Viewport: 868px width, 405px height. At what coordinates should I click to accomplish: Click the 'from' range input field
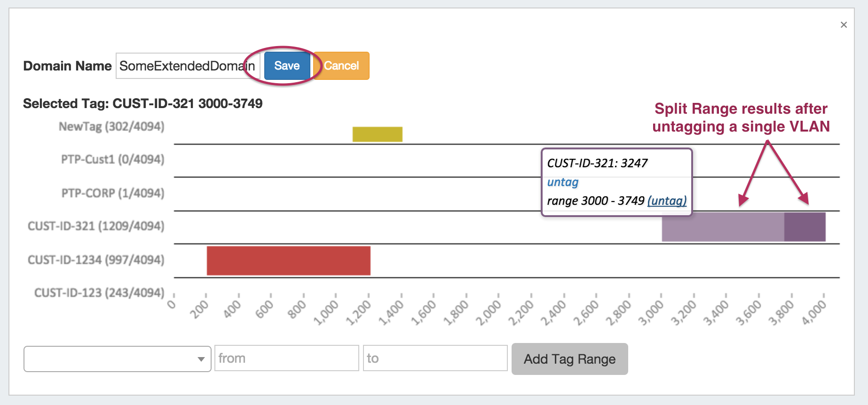(286, 358)
